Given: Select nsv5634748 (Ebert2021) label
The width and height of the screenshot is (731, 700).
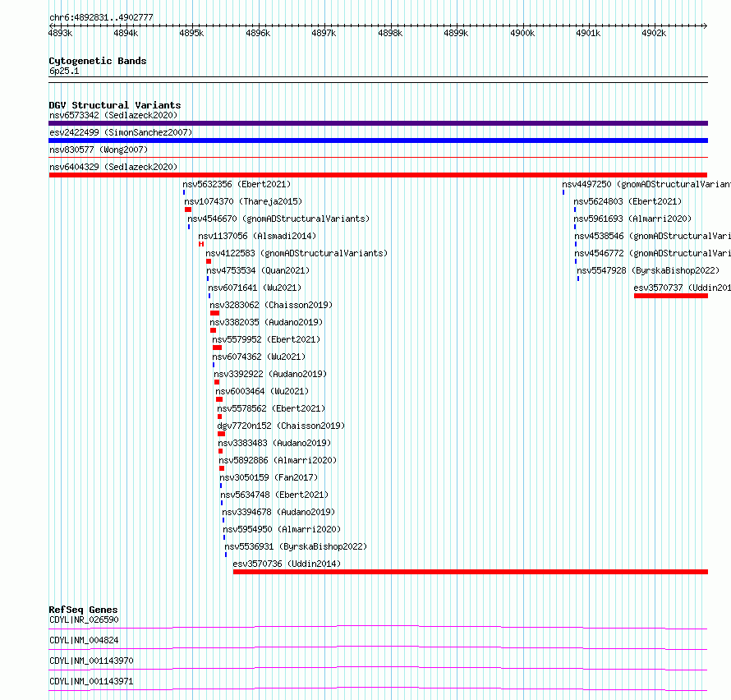Looking at the screenshot, I should pyautogui.click(x=274, y=495).
